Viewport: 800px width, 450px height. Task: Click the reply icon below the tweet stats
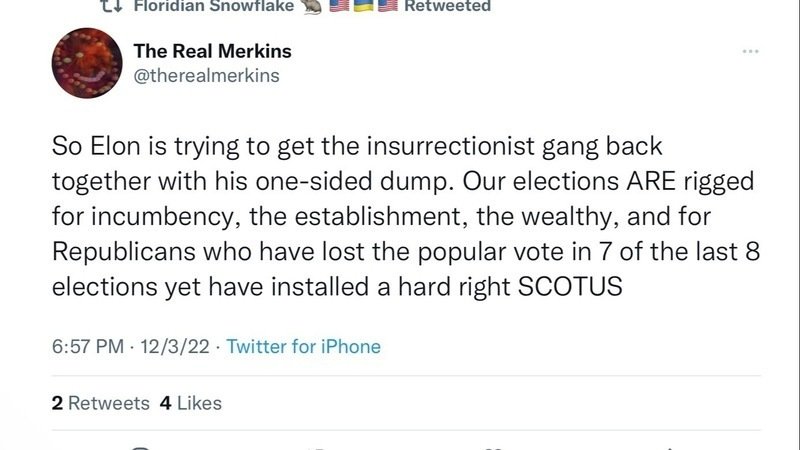(142, 447)
